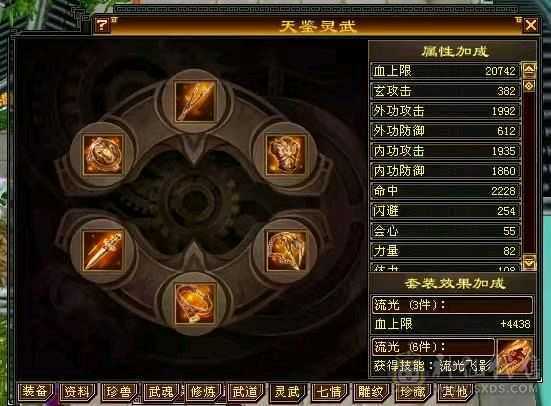551x406 pixels.
Task: Click the 流光飞影 skill icon
Action: pyautogui.click(x=515, y=357)
